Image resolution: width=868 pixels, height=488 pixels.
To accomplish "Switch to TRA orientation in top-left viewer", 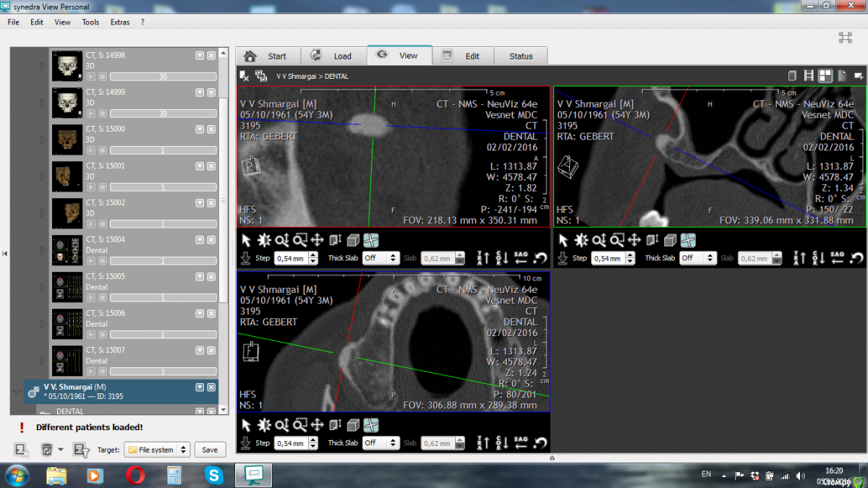I will (484, 257).
